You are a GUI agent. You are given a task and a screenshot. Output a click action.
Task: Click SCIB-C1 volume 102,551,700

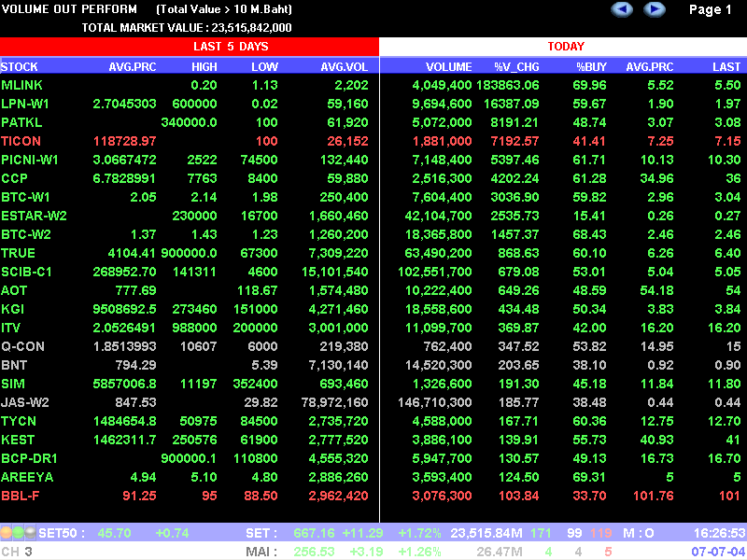(434, 272)
